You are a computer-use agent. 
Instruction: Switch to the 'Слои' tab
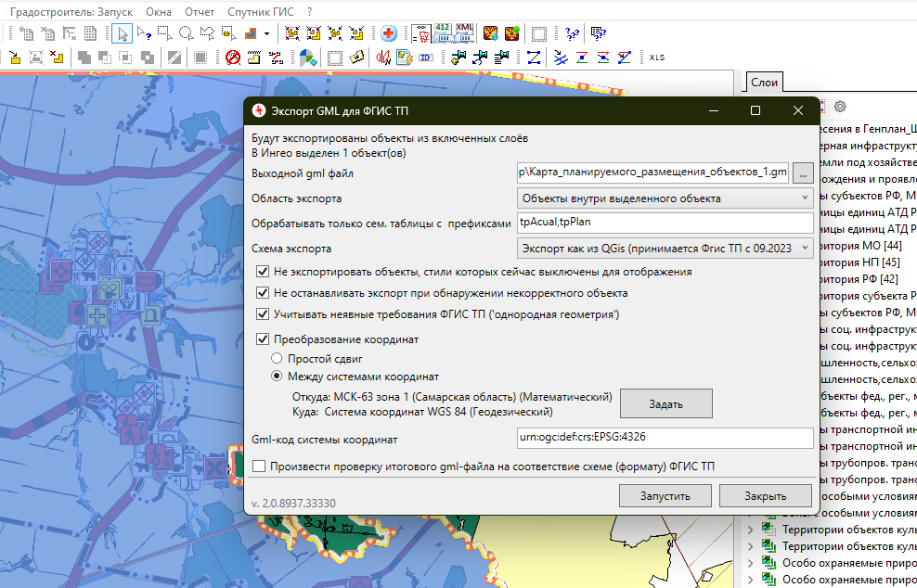coord(764,83)
